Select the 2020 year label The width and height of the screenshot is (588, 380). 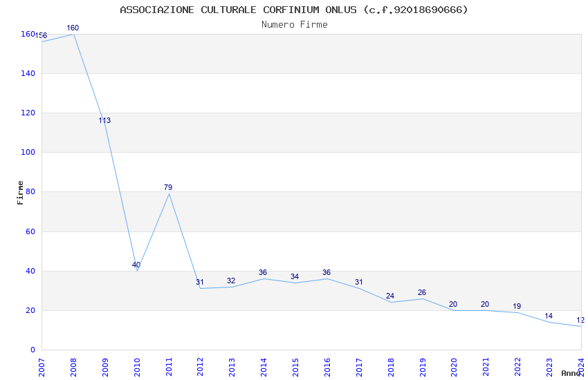pyautogui.click(x=454, y=368)
